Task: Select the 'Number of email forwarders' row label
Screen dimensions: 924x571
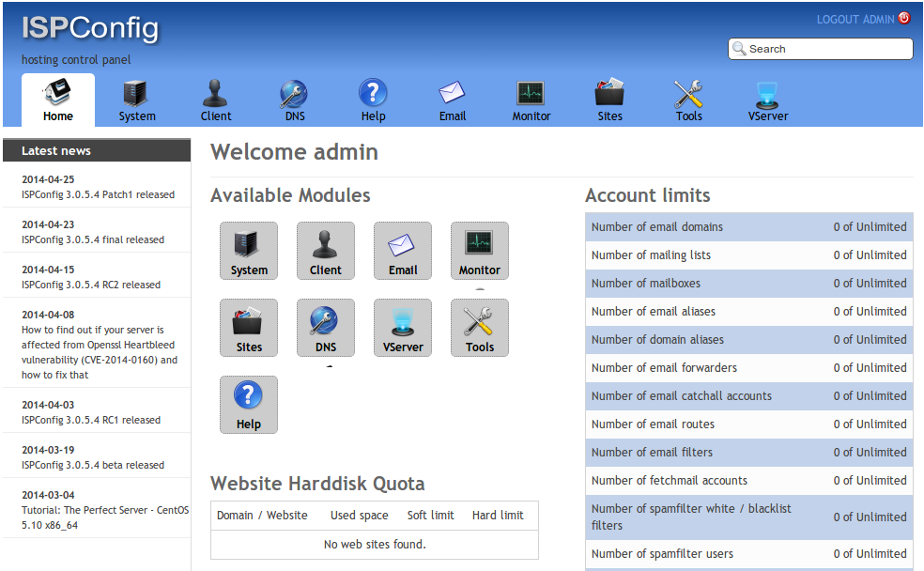Action: 664,368
